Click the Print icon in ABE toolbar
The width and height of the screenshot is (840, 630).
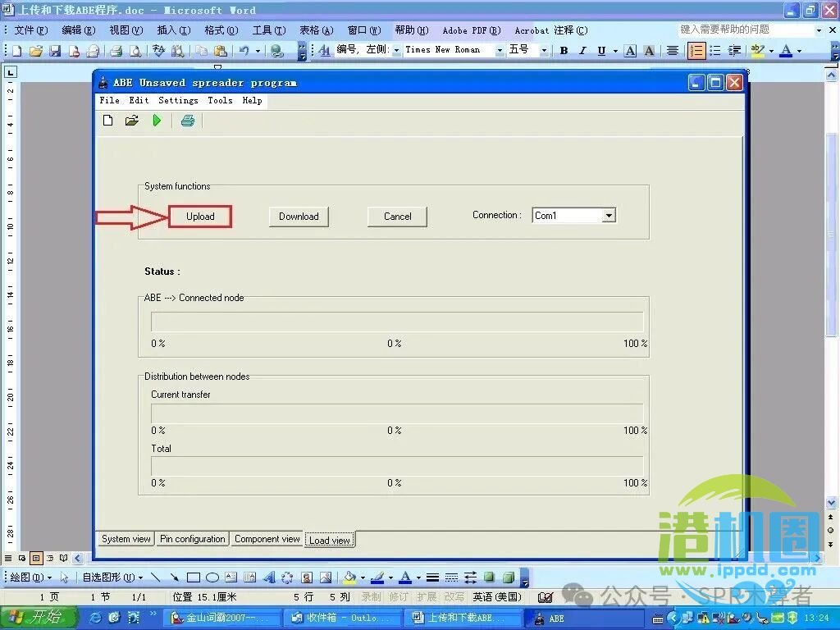188,121
